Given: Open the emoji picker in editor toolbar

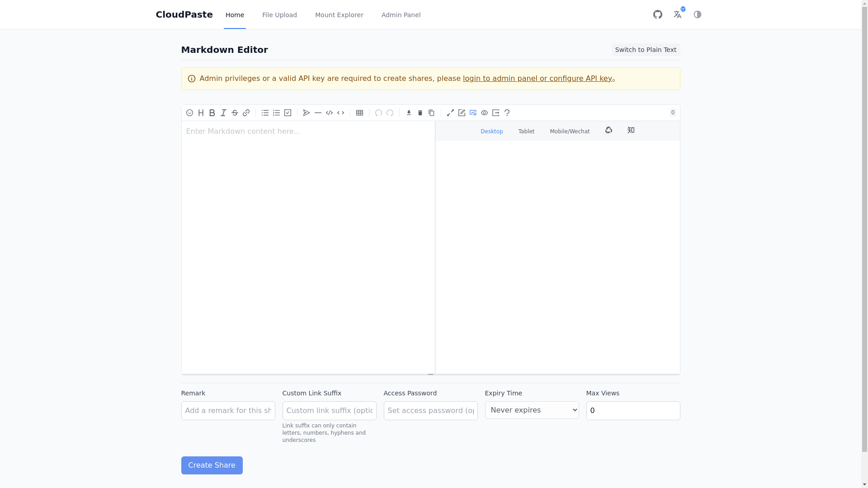Looking at the screenshot, I should coord(189,113).
